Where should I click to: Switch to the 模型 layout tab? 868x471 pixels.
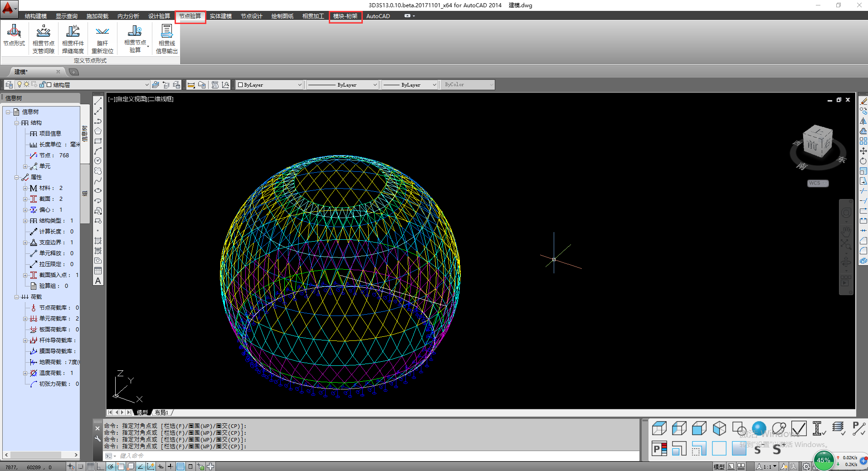pyautogui.click(x=142, y=413)
